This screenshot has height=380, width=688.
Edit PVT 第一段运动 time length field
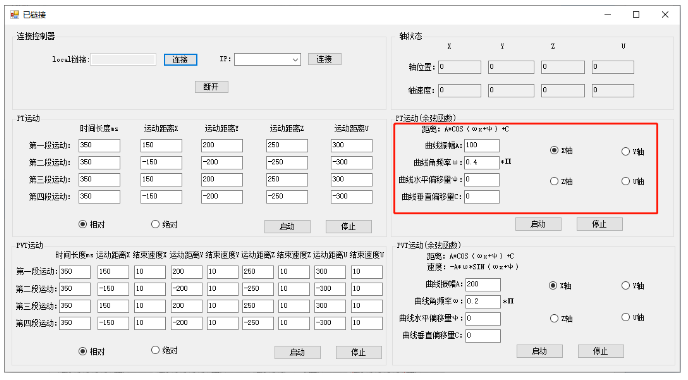tap(75, 272)
